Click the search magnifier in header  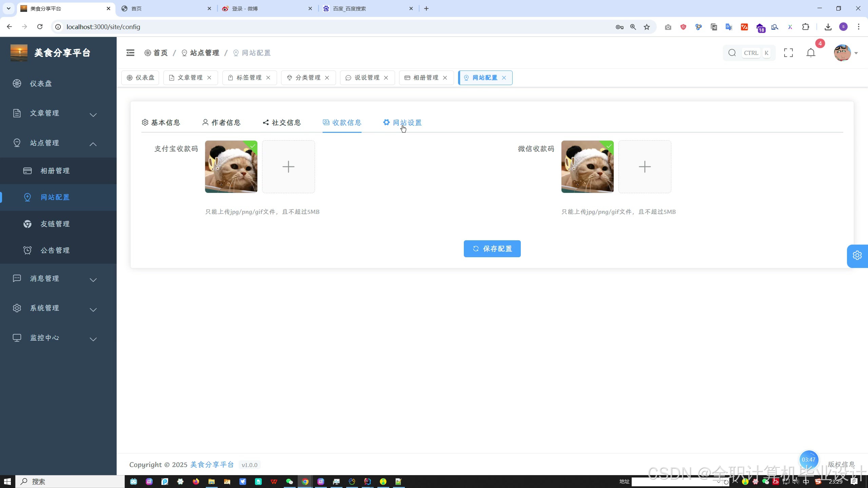coord(732,53)
